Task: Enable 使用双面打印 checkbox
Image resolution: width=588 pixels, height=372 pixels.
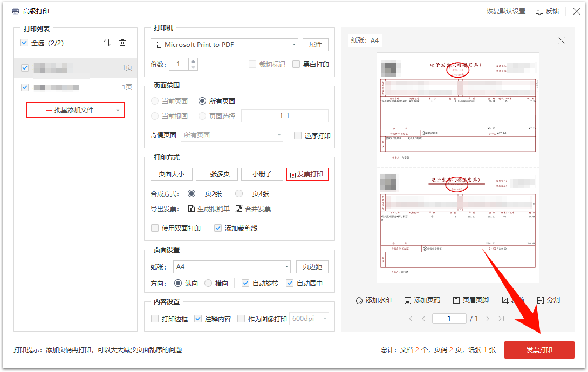Action: tap(155, 228)
